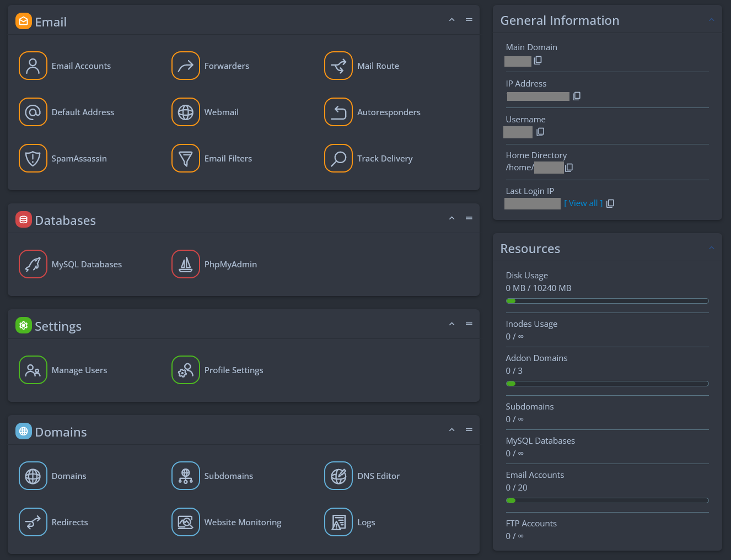Open the DNS Editor icon
Image resolution: width=731 pixels, height=560 pixels.
coord(338,476)
